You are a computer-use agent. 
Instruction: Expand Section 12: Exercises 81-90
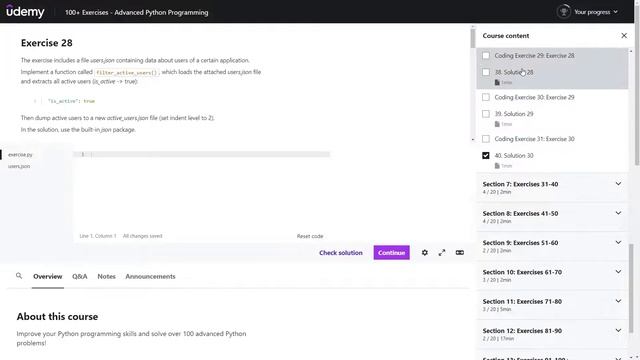click(x=552, y=334)
